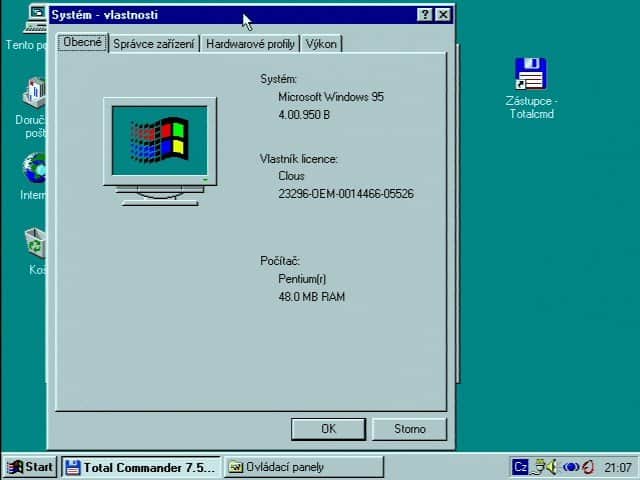Image resolution: width=640 pixels, height=480 pixels.
Task: Select the Zástupce - Totalcmd desktop shortcut
Action: [x=531, y=89]
